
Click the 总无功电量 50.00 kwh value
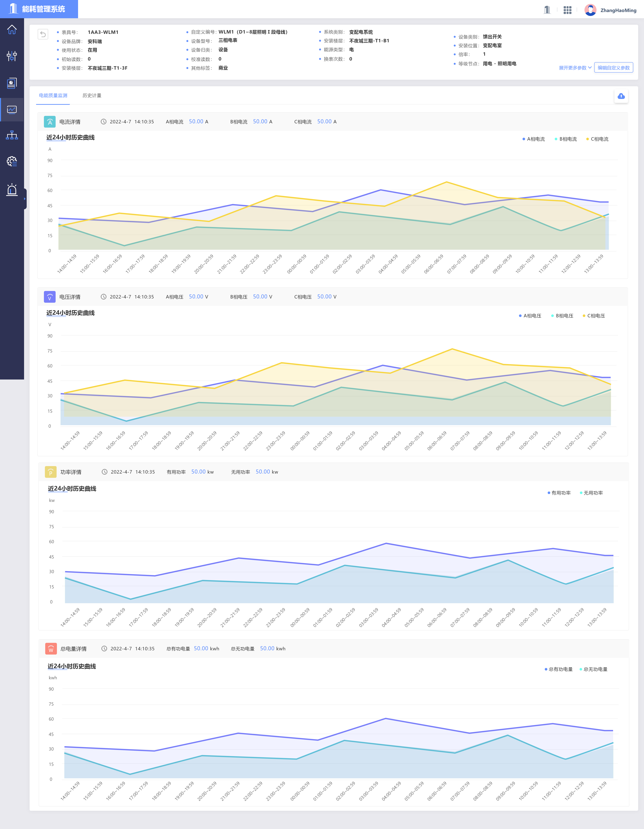(x=273, y=648)
